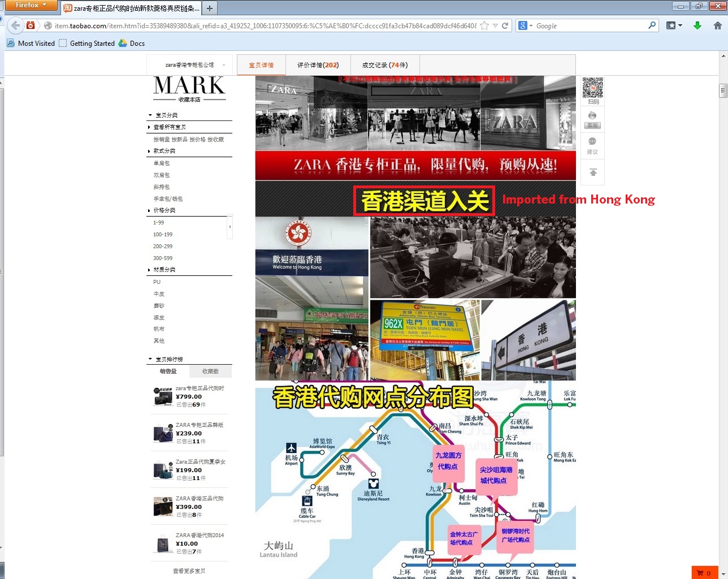Image resolution: width=728 pixels, height=579 pixels.
Task: Switch to the 评价详情(202) tab
Action: pos(318,65)
